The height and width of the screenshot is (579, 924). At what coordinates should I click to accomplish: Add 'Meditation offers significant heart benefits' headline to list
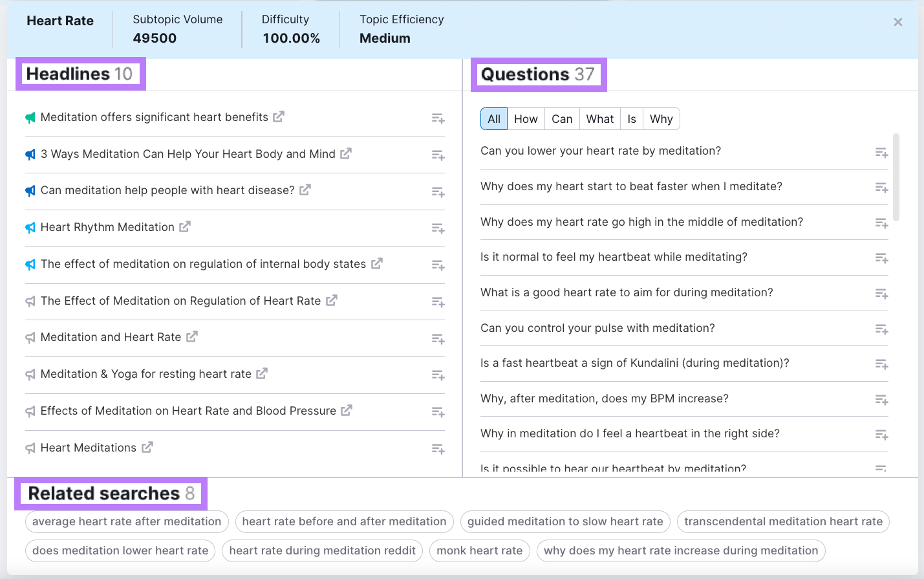(x=438, y=118)
